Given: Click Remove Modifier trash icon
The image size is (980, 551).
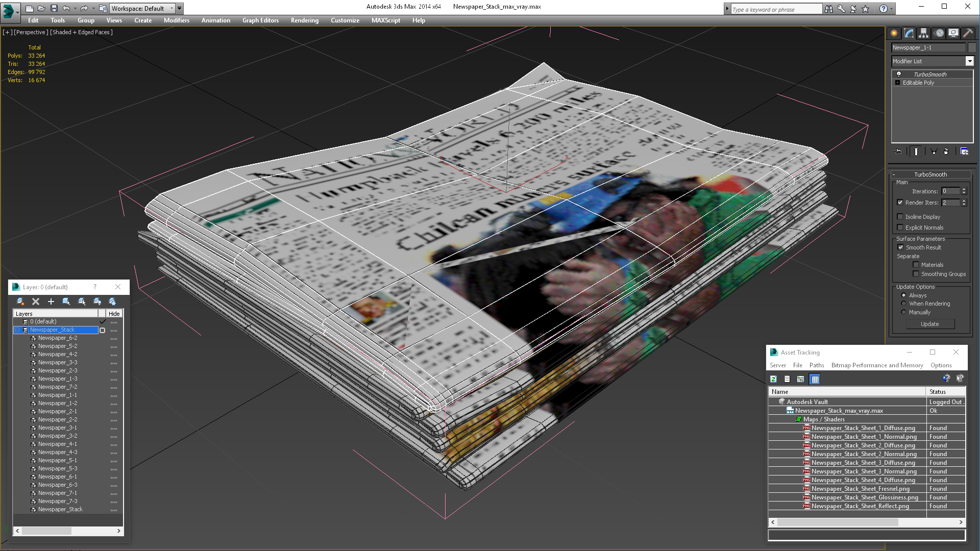Looking at the screenshot, I should tap(946, 151).
